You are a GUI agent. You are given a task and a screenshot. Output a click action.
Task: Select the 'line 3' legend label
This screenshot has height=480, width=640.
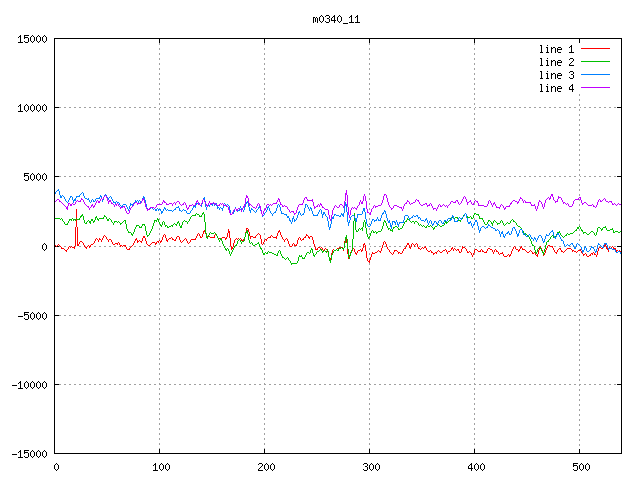point(556,75)
